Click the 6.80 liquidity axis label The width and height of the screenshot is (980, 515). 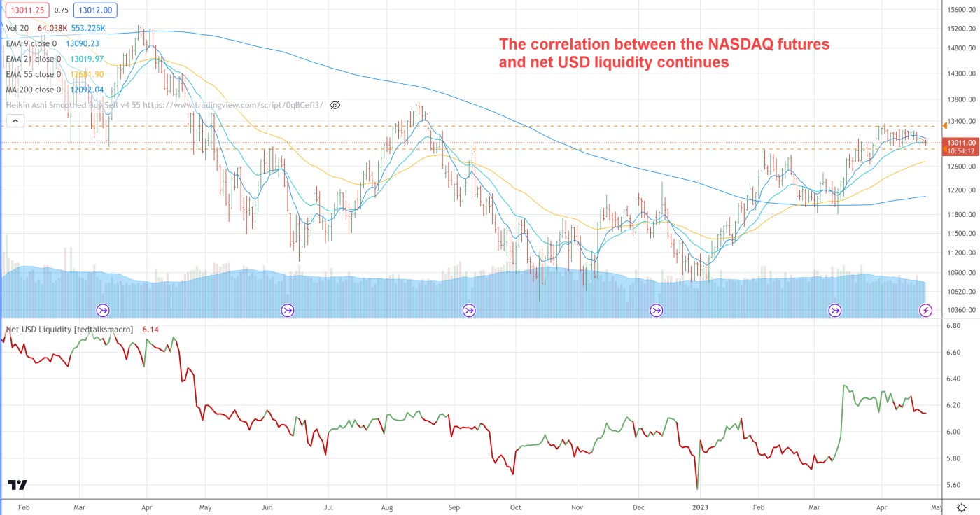pyautogui.click(x=953, y=327)
